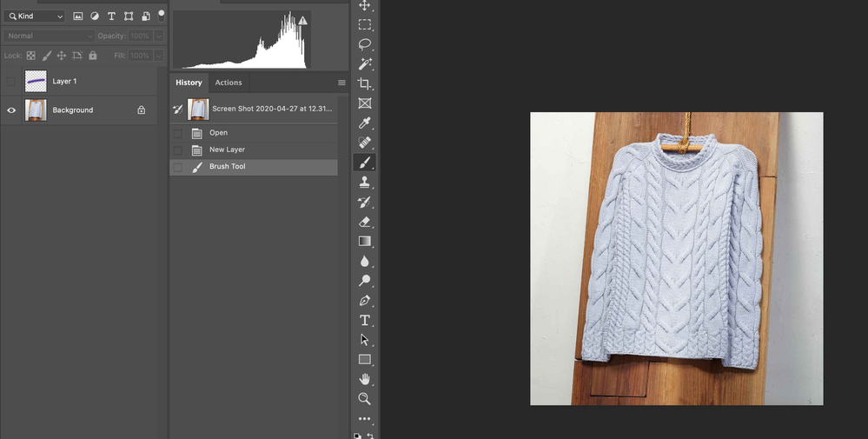Click the Background layer lock icon
The image size is (868, 439).
[x=141, y=110]
